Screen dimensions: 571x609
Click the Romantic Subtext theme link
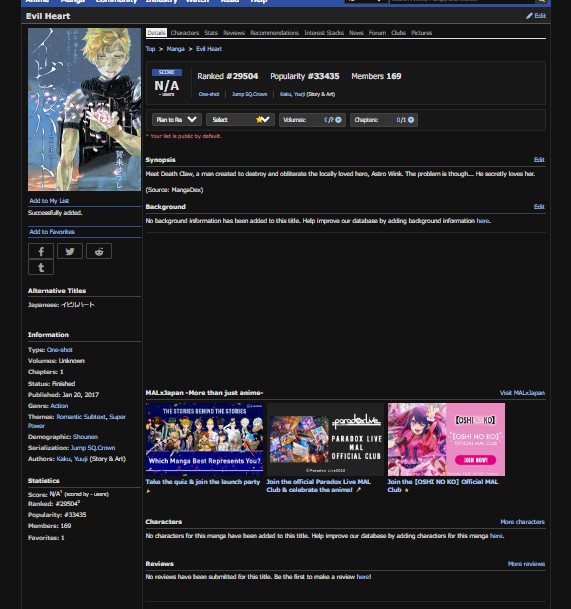pyautogui.click(x=81, y=417)
